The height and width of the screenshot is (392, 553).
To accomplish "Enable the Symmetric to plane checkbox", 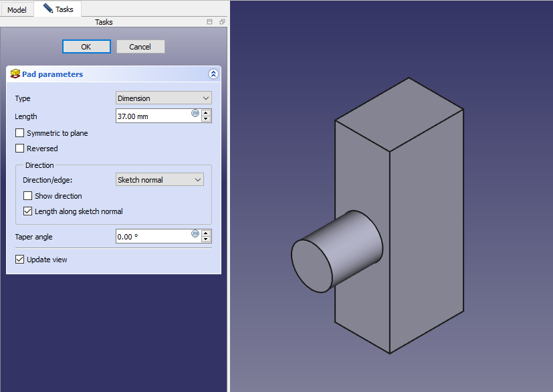I will point(20,133).
